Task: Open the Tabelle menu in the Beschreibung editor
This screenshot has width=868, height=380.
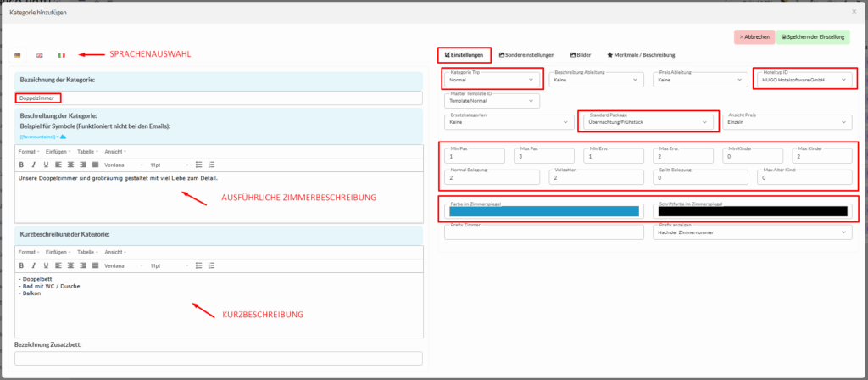Action: click(87, 152)
